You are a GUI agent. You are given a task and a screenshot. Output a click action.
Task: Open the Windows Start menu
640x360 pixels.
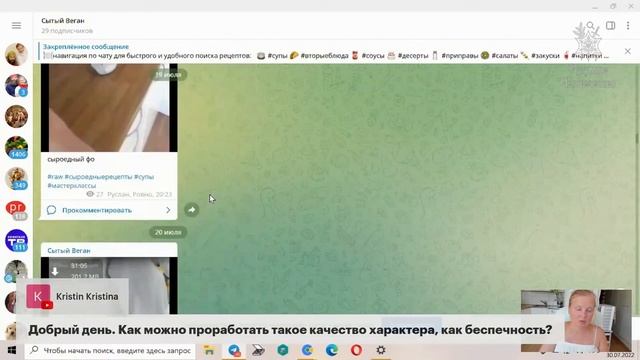tap(12, 350)
